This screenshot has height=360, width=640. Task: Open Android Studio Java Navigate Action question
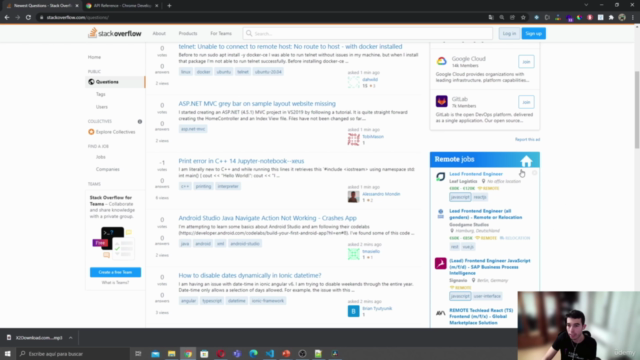267,218
